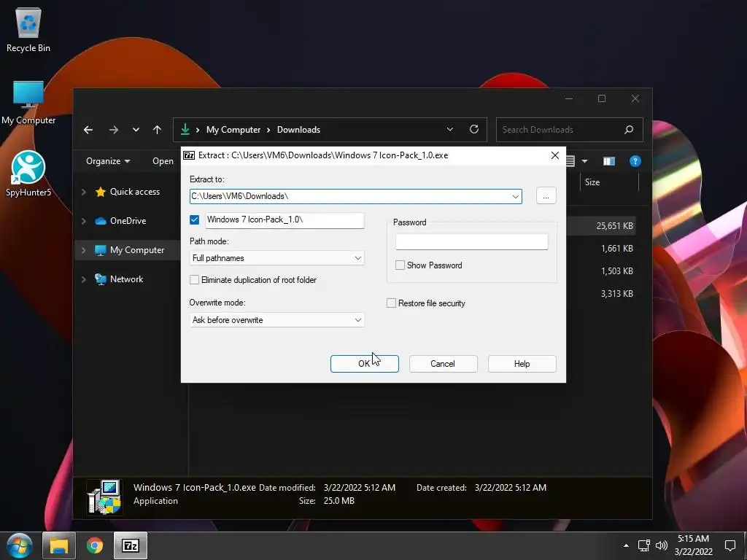Uncheck the Windows 7 Icon-Pack_1.0 subfolder checkbox
Image resolution: width=747 pixels, height=560 pixels.
click(194, 219)
